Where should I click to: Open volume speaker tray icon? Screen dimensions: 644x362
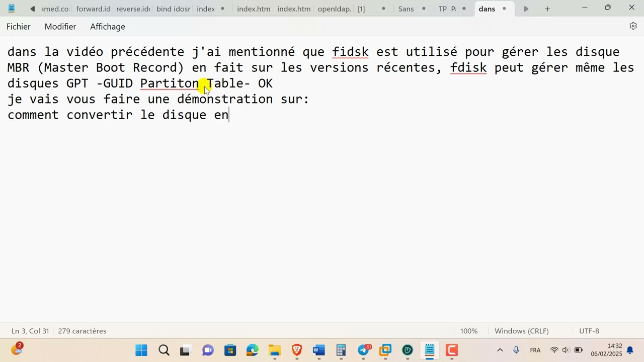566,350
